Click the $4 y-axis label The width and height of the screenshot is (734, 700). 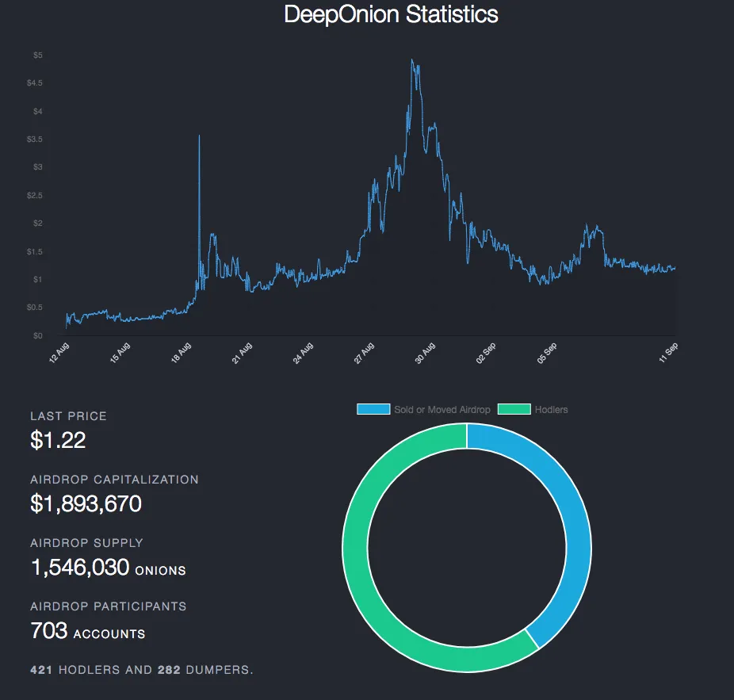[x=38, y=112]
